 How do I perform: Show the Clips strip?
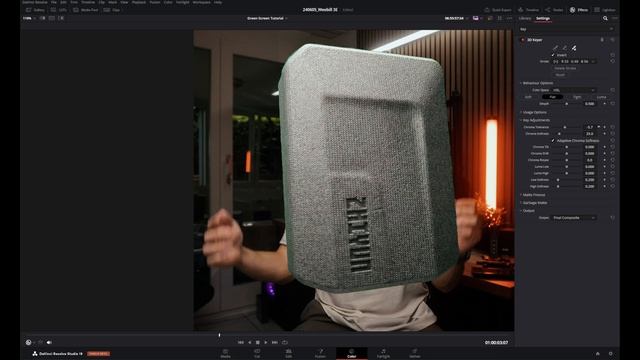(112, 10)
